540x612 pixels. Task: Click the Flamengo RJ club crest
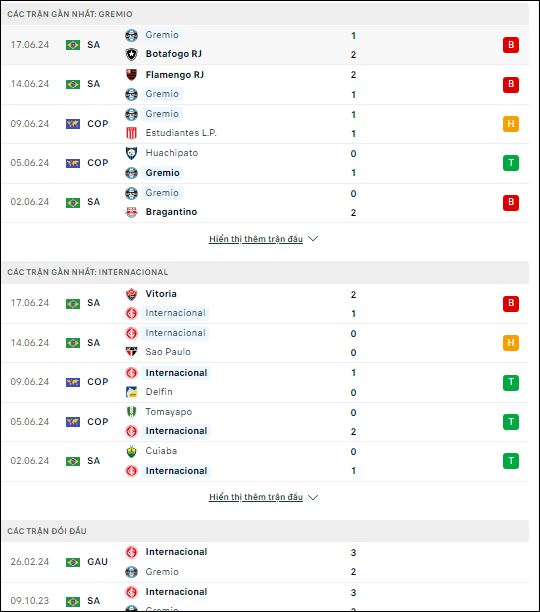(131, 75)
